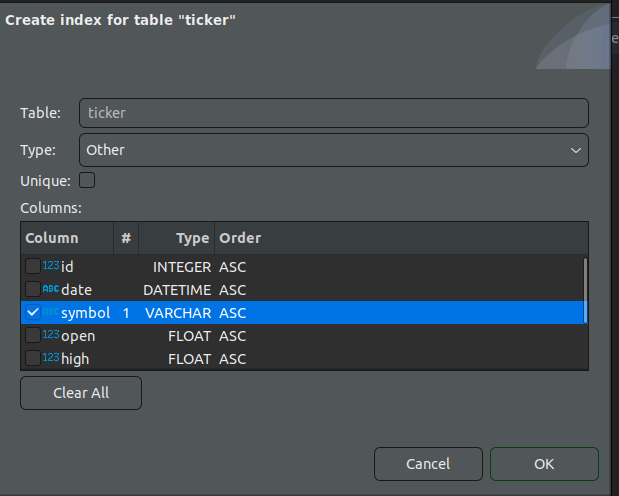
Task: Click the Clear All button
Action: tap(81, 393)
